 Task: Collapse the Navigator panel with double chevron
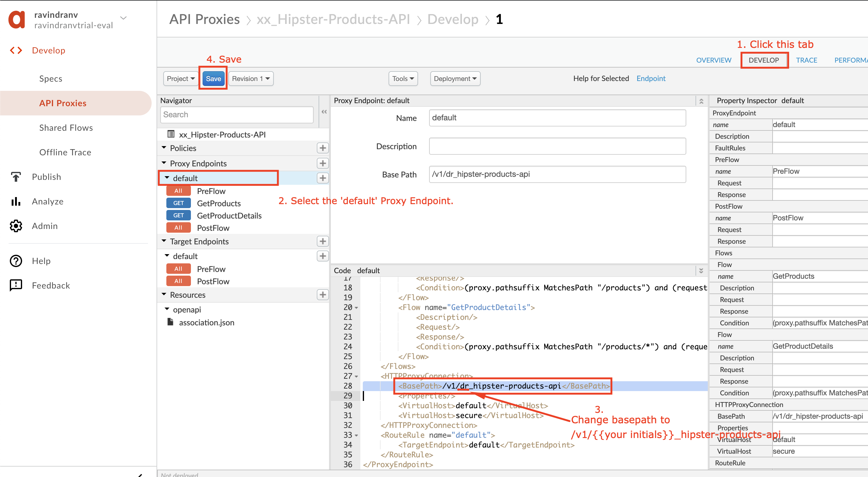click(x=324, y=112)
